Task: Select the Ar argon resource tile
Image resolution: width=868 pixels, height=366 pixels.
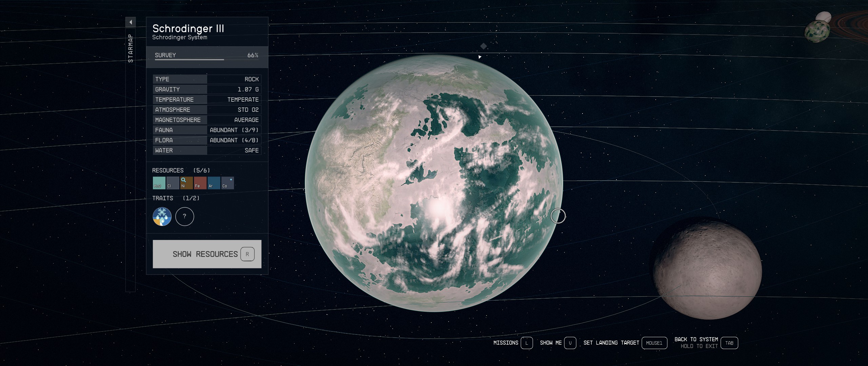Action: 214,183
